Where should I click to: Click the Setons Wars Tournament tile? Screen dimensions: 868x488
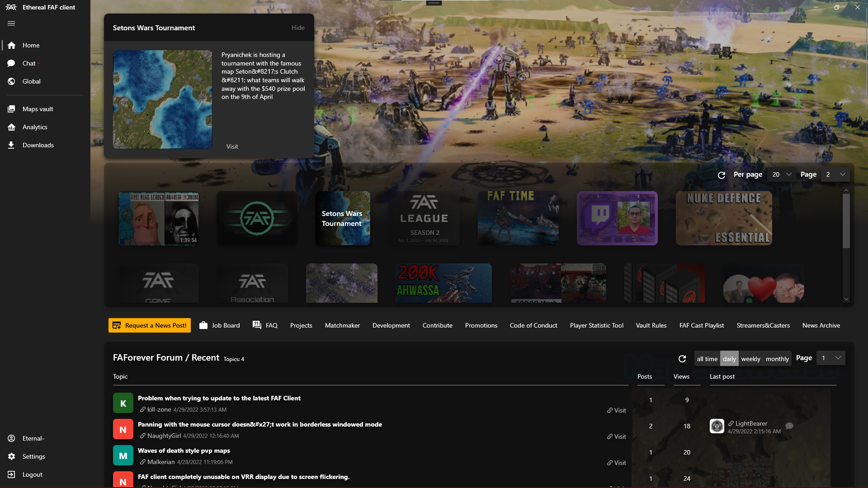click(x=343, y=218)
